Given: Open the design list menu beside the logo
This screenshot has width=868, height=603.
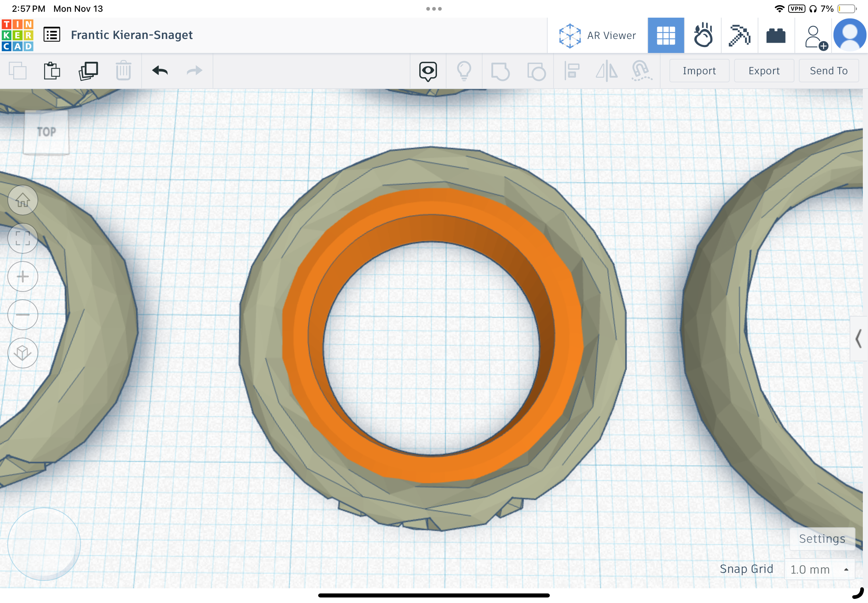Looking at the screenshot, I should pyautogui.click(x=51, y=35).
